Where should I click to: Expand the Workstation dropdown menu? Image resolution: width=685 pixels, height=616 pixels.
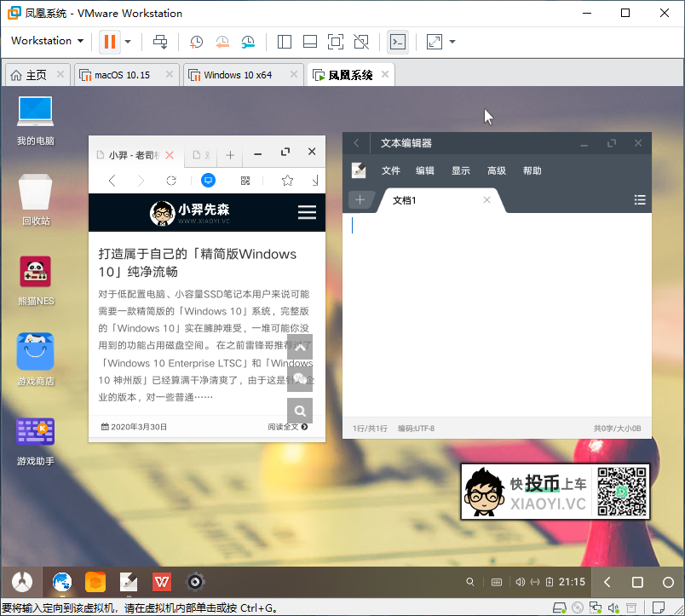tap(47, 41)
